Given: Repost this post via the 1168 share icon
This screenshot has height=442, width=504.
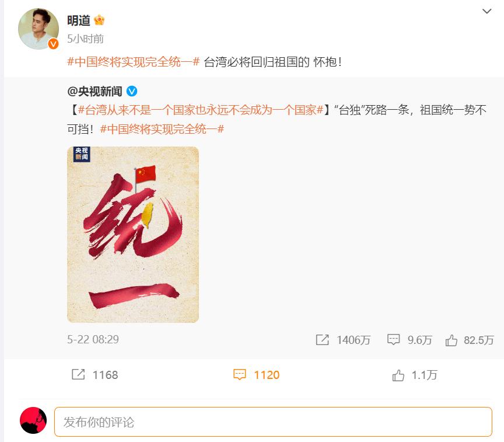Looking at the screenshot, I should (x=95, y=375).
